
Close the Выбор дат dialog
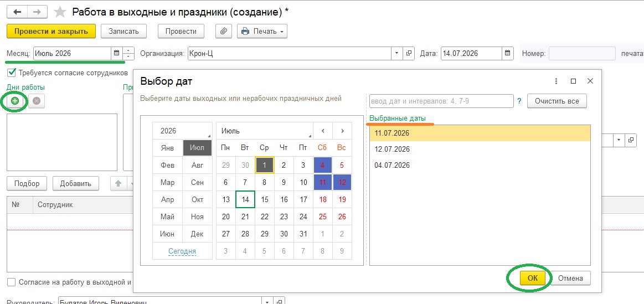pyautogui.click(x=590, y=81)
